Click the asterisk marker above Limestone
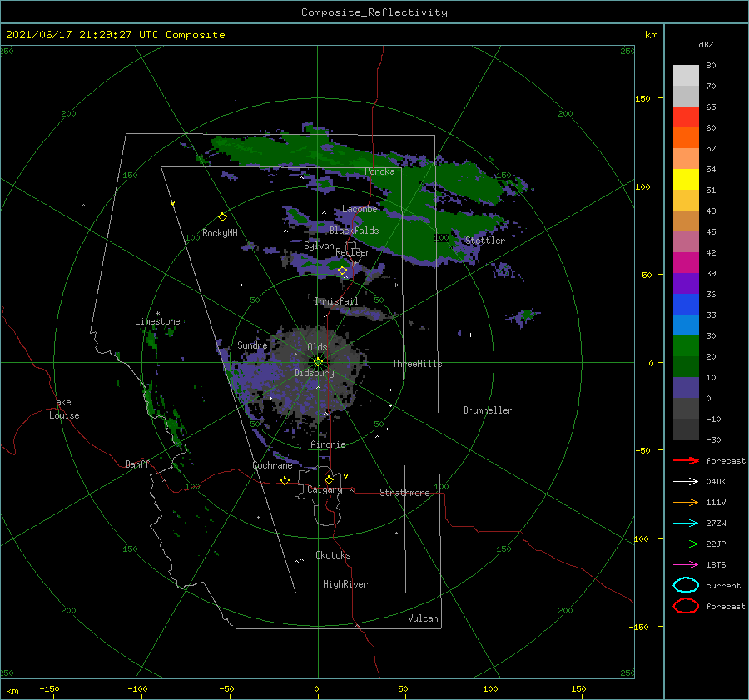Viewport: 749px width, 700px height. pos(157,314)
